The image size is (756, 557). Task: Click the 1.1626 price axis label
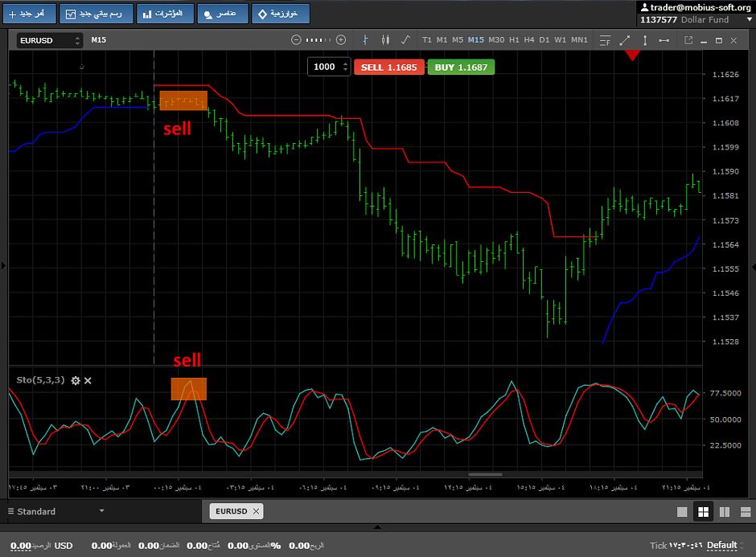[725, 74]
